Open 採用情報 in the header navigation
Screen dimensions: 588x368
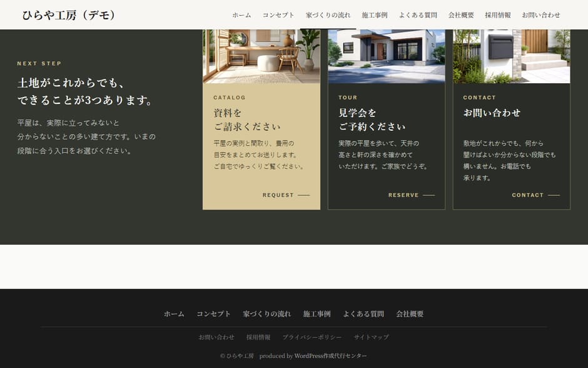pyautogui.click(x=498, y=15)
